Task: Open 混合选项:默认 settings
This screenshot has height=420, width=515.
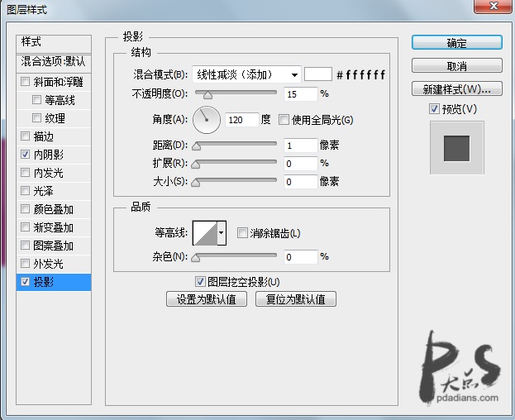Action: tap(54, 62)
